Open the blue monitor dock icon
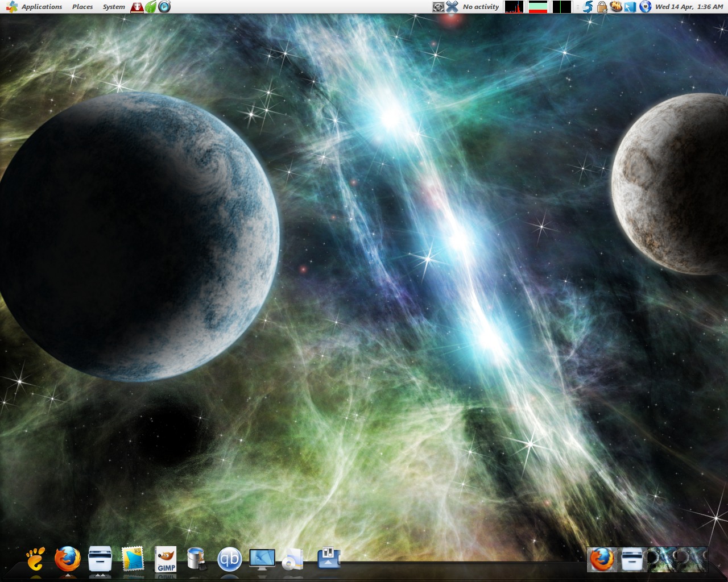Image resolution: width=728 pixels, height=582 pixels. [x=262, y=559]
